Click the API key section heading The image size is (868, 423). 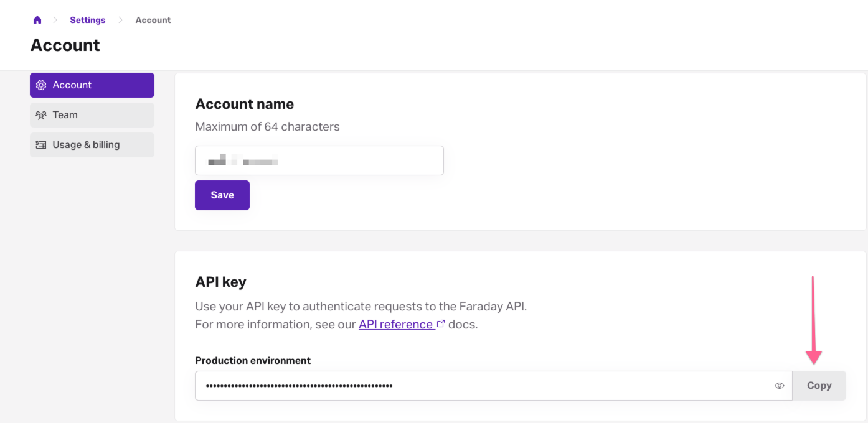tap(221, 282)
